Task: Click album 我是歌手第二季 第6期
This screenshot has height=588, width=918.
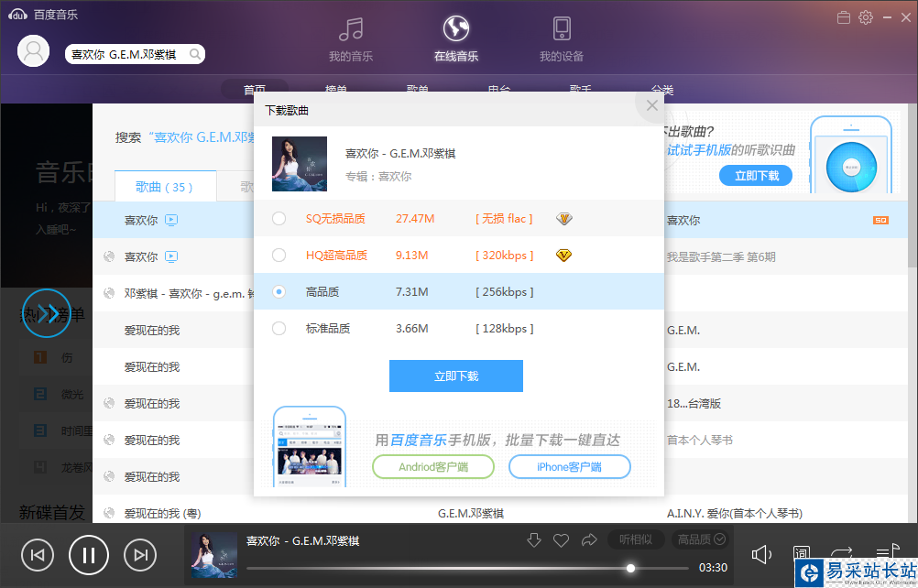Action: [721, 256]
